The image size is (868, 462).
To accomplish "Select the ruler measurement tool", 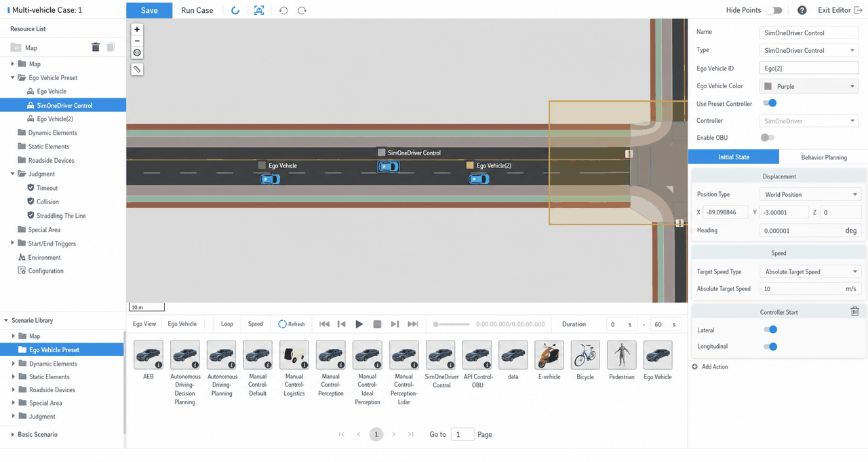I will click(137, 69).
